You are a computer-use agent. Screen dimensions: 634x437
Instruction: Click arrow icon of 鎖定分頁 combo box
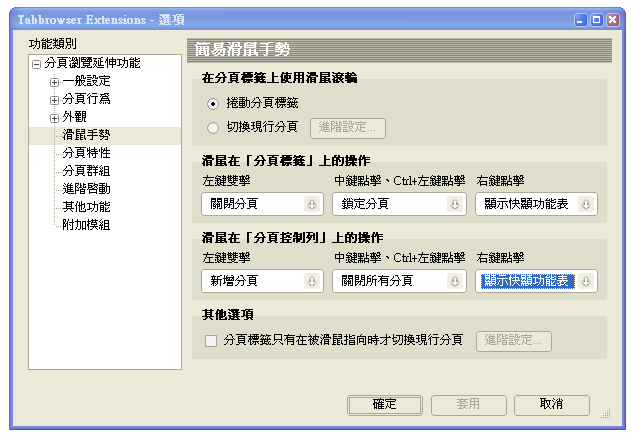tap(455, 204)
